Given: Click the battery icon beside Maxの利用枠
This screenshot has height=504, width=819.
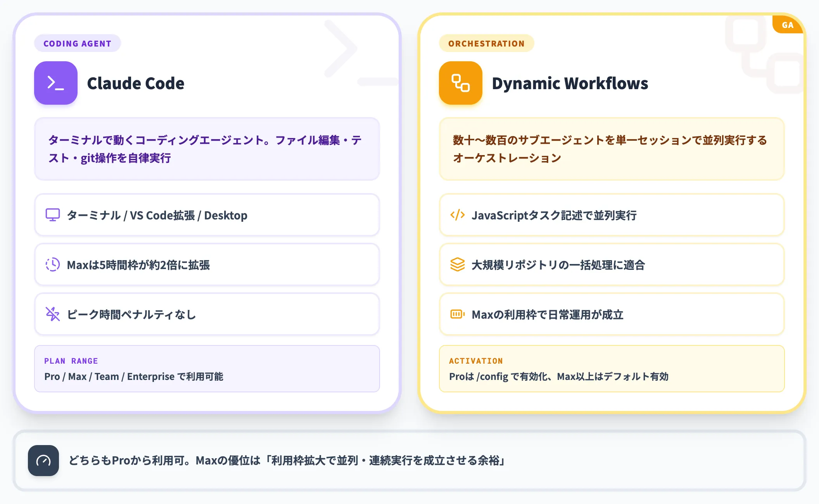Looking at the screenshot, I should tap(458, 314).
